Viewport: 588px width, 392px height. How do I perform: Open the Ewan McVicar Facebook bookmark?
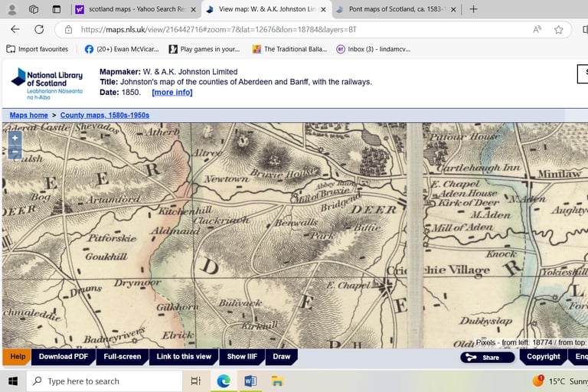coord(122,49)
